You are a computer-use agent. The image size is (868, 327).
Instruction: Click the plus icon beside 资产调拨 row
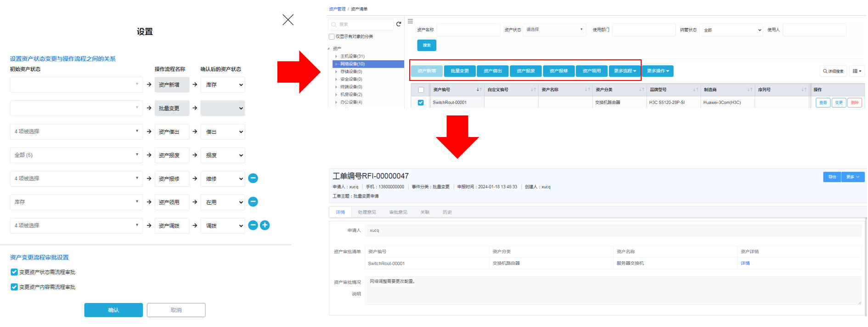point(265,225)
